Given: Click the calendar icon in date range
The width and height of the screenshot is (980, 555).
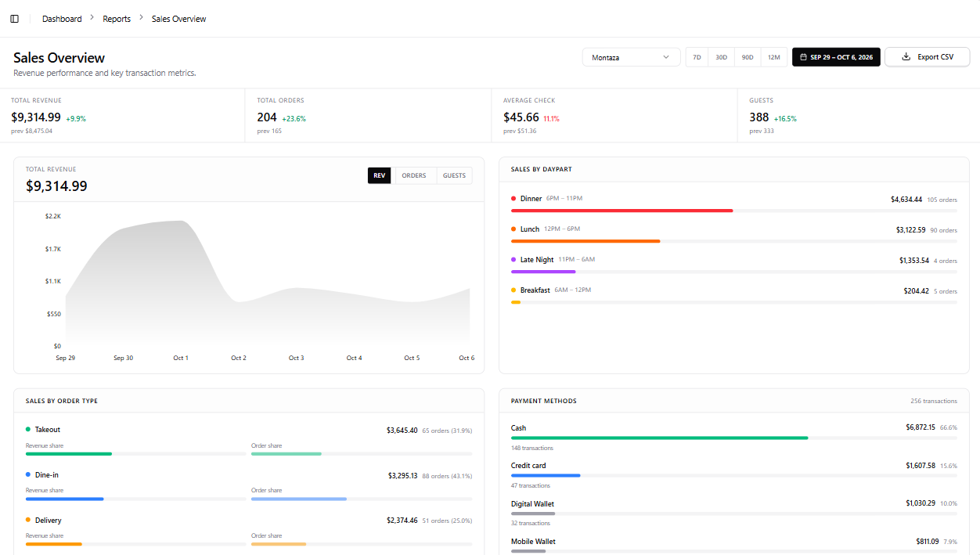Looking at the screenshot, I should tap(803, 57).
